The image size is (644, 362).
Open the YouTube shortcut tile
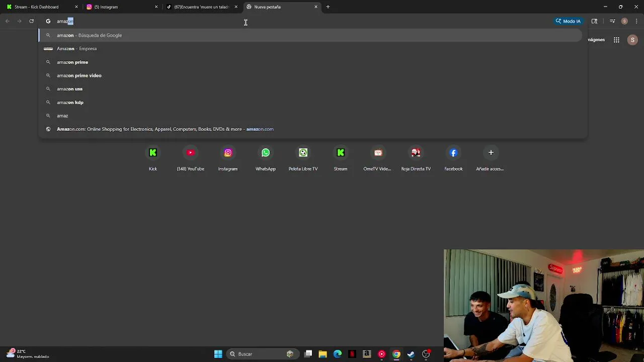[x=190, y=158]
